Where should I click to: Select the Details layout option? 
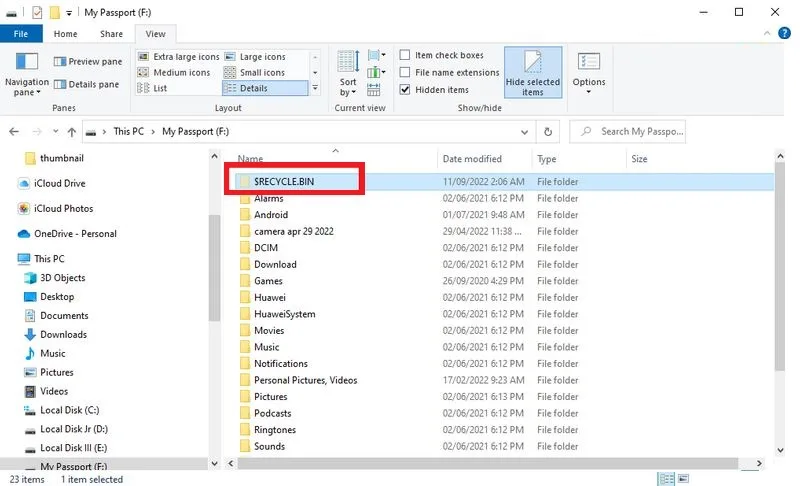click(265, 88)
